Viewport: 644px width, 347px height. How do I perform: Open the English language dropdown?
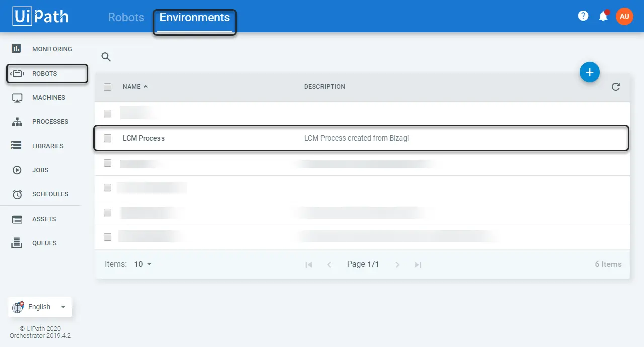point(40,307)
